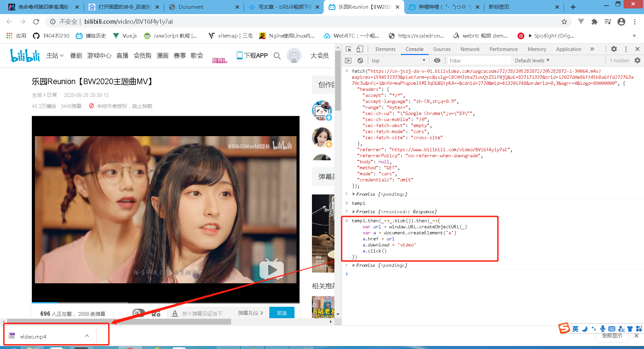Show the console sidebar panel icon
Viewport: 644px width, 349px height.
(348, 61)
